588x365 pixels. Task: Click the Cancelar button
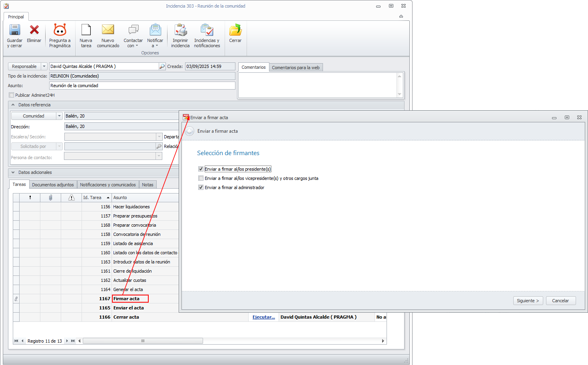(x=560, y=301)
